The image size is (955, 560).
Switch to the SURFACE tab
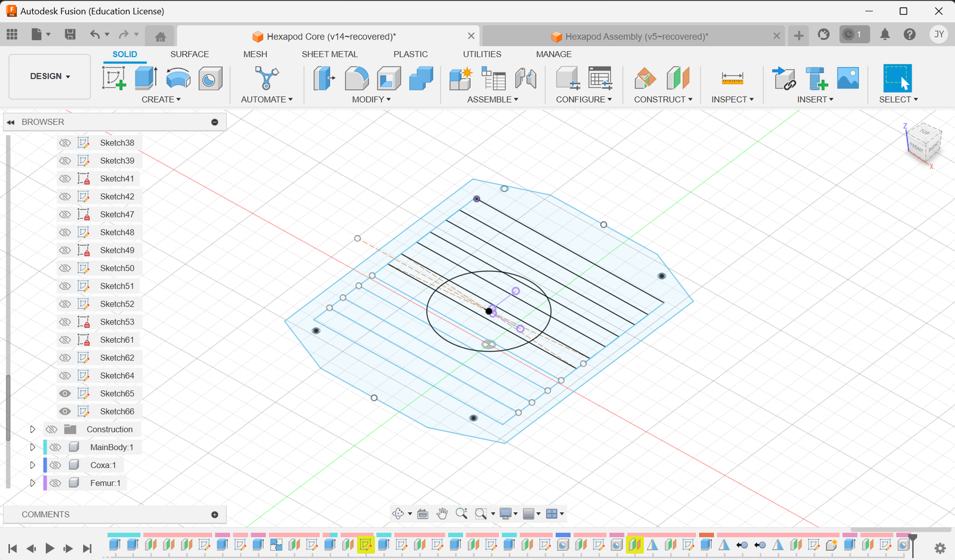click(x=189, y=54)
